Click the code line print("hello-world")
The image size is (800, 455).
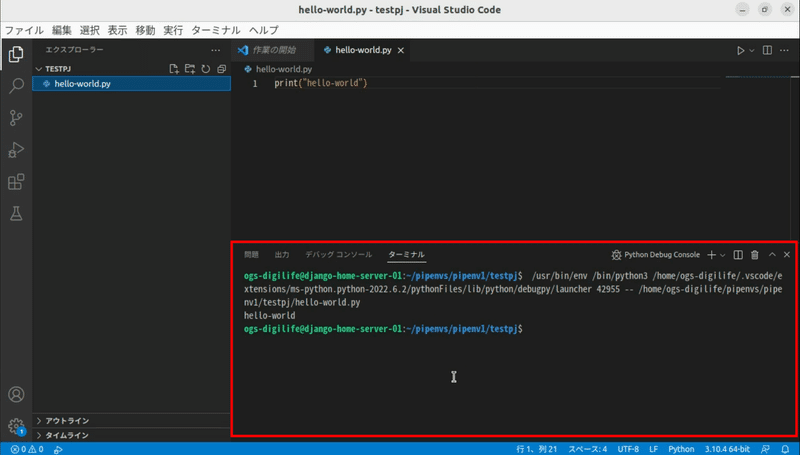321,83
